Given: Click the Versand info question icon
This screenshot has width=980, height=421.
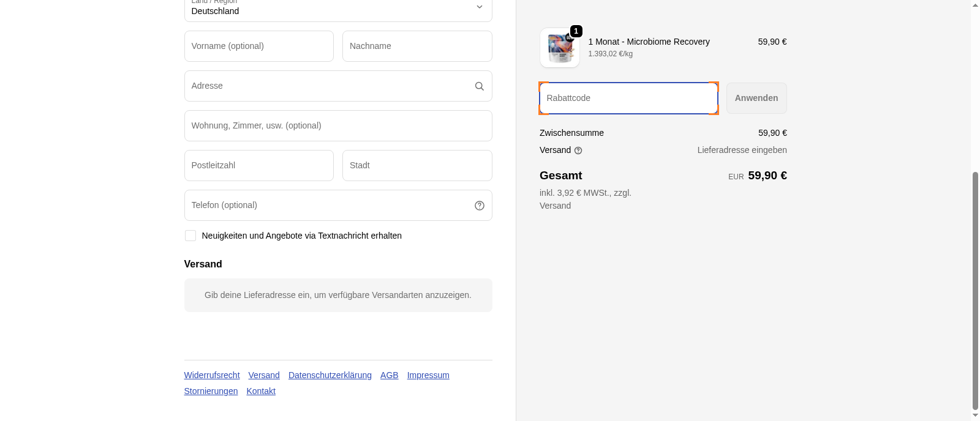Looking at the screenshot, I should tap(578, 151).
